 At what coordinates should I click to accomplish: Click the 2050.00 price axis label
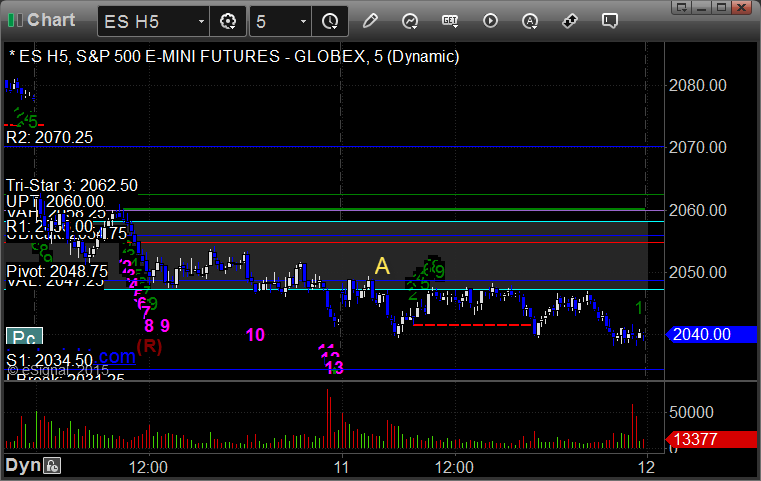tap(697, 272)
